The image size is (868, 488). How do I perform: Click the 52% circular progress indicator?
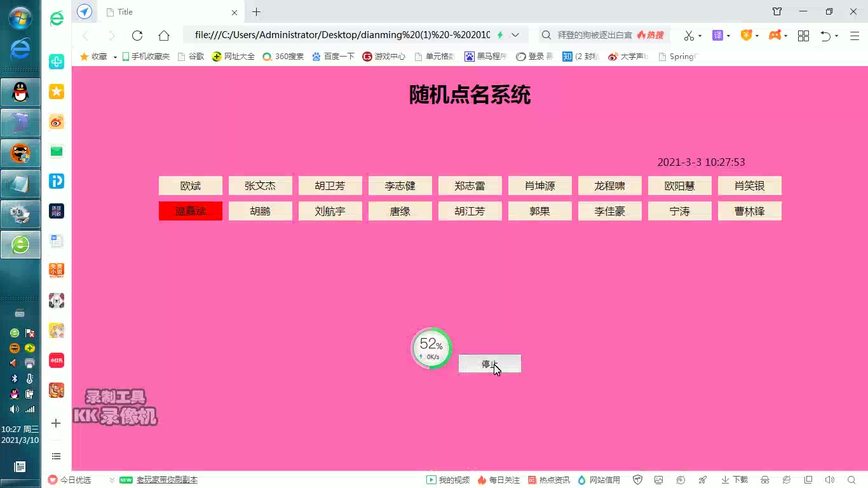431,348
